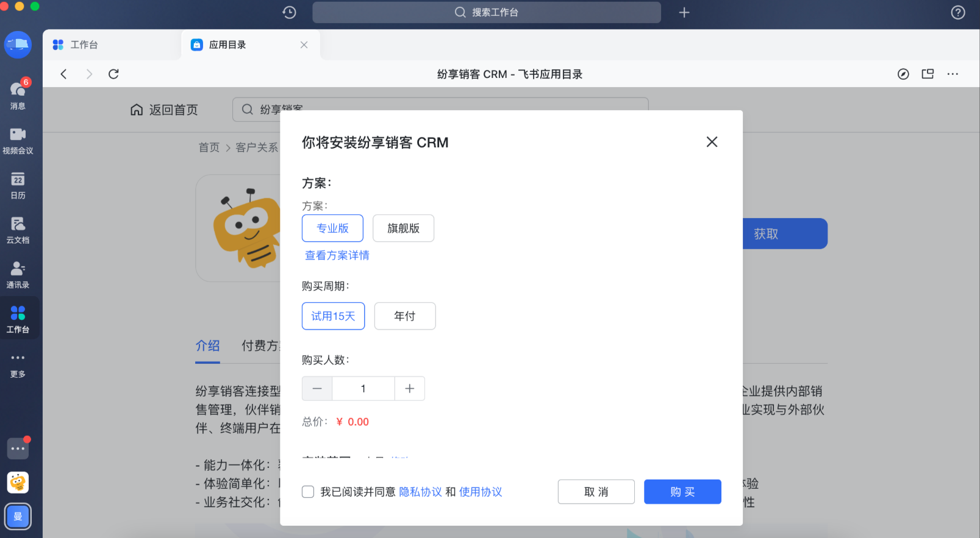Select the 旗舰版 plan
Viewport: 980px width, 538px height.
403,228
